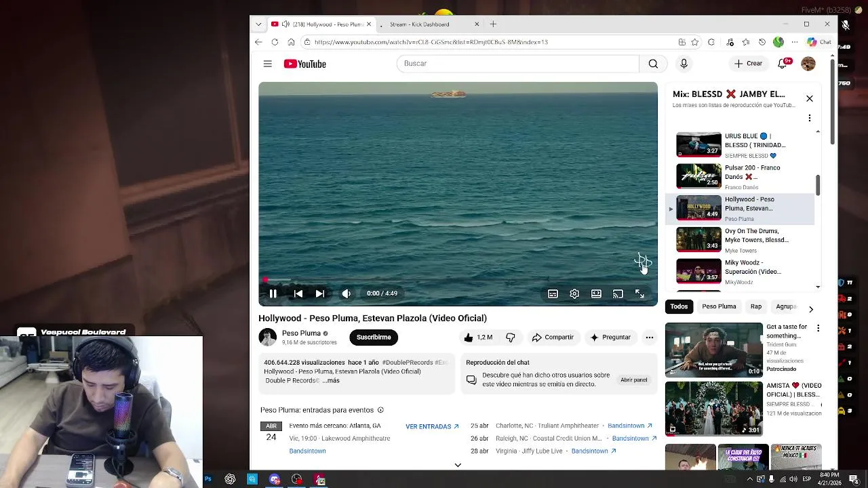Open YouTube notifications bell
Viewport: 868px width, 488px height.
pyautogui.click(x=782, y=64)
